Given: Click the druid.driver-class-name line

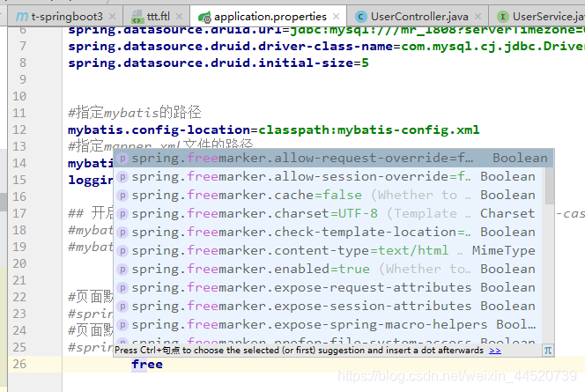Looking at the screenshot, I should click(327, 47).
